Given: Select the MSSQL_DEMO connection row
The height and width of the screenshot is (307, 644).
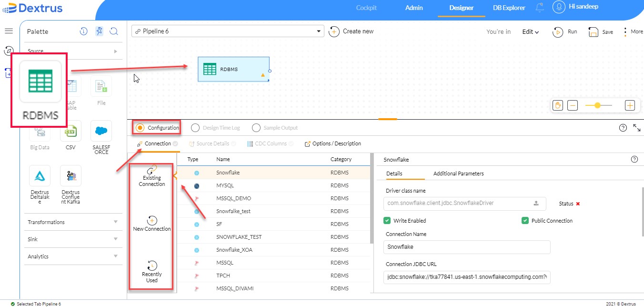Looking at the screenshot, I should tap(273, 198).
